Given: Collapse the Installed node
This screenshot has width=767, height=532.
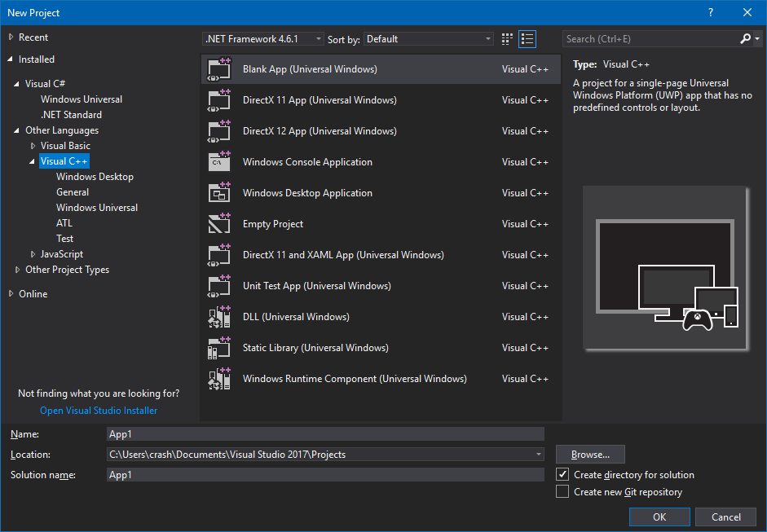Looking at the screenshot, I should coord(11,59).
